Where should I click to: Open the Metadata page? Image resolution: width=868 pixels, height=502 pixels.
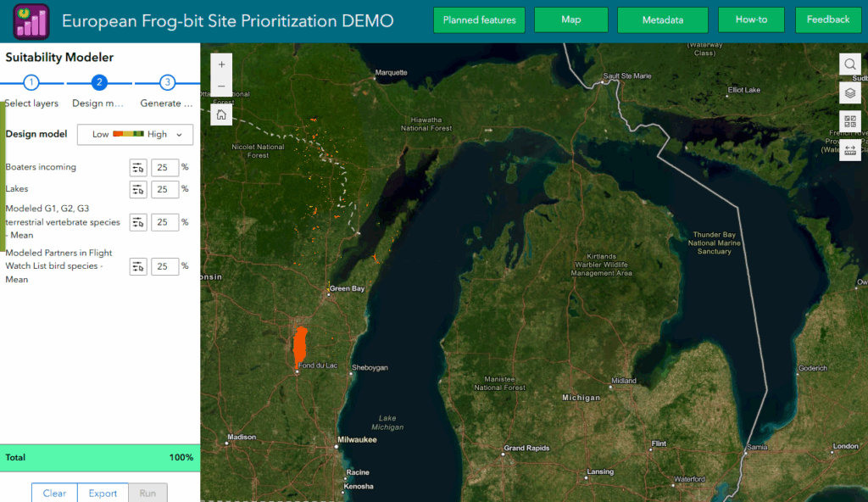click(x=662, y=20)
